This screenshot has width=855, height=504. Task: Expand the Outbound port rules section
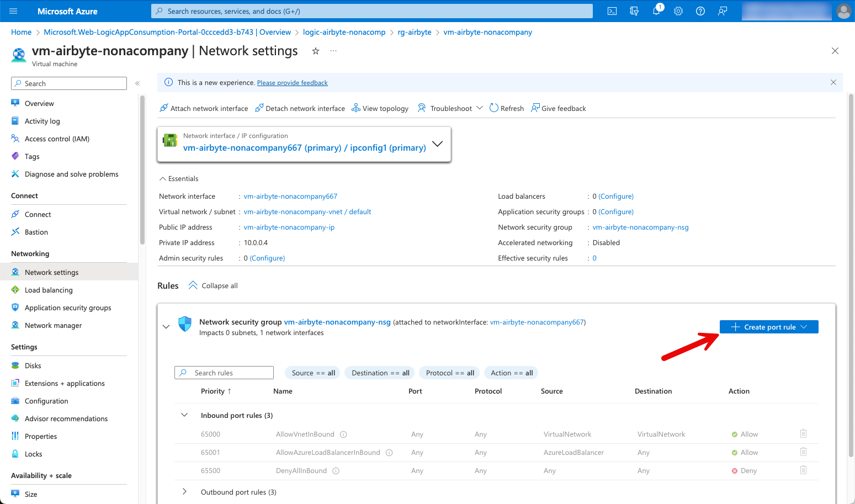(184, 492)
